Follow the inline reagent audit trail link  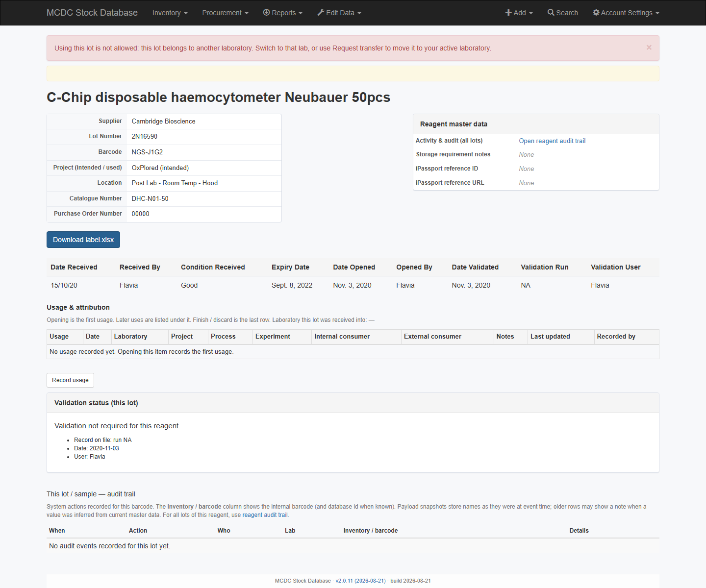pyautogui.click(x=265, y=515)
